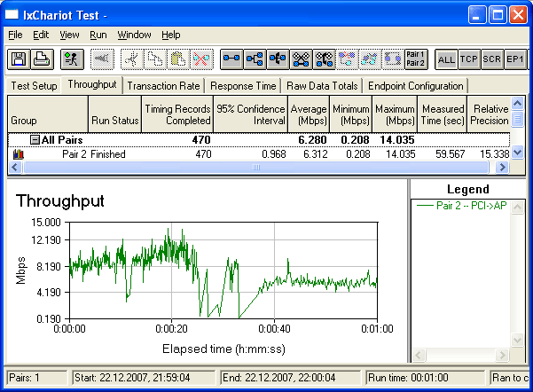This screenshot has height=392, width=533.
Task: Click the Pairs: 1 status bar field
Action: (x=36, y=378)
